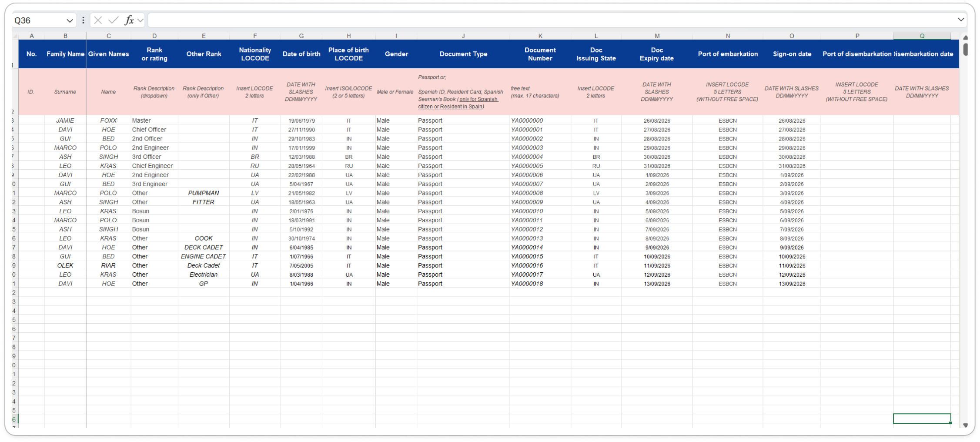This screenshot has height=442, width=980.
Task: Click the 'Family Name' header cell
Action: pyautogui.click(x=65, y=54)
